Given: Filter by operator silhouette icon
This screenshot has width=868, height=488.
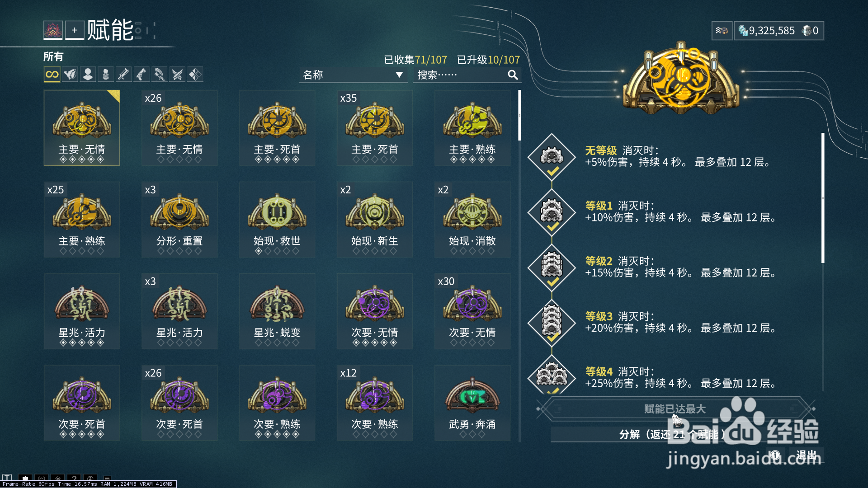Looking at the screenshot, I should (x=88, y=75).
